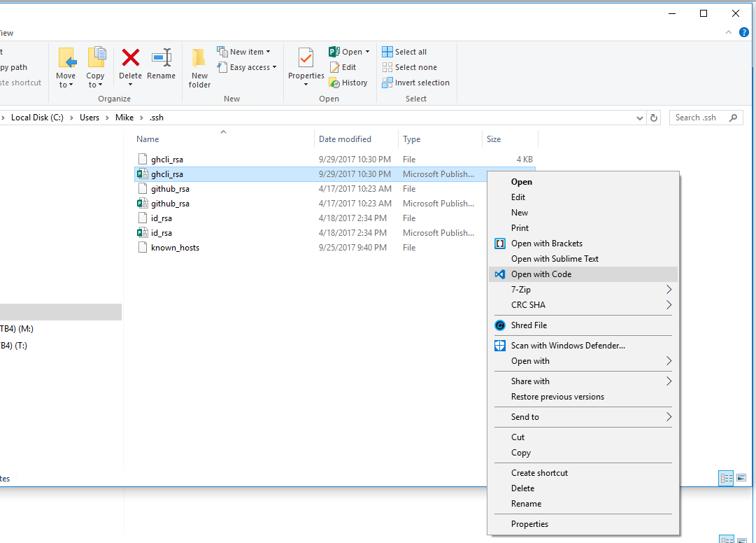Click Users in the address breadcrumb
Viewport: 756px width, 543px height.
(90, 118)
